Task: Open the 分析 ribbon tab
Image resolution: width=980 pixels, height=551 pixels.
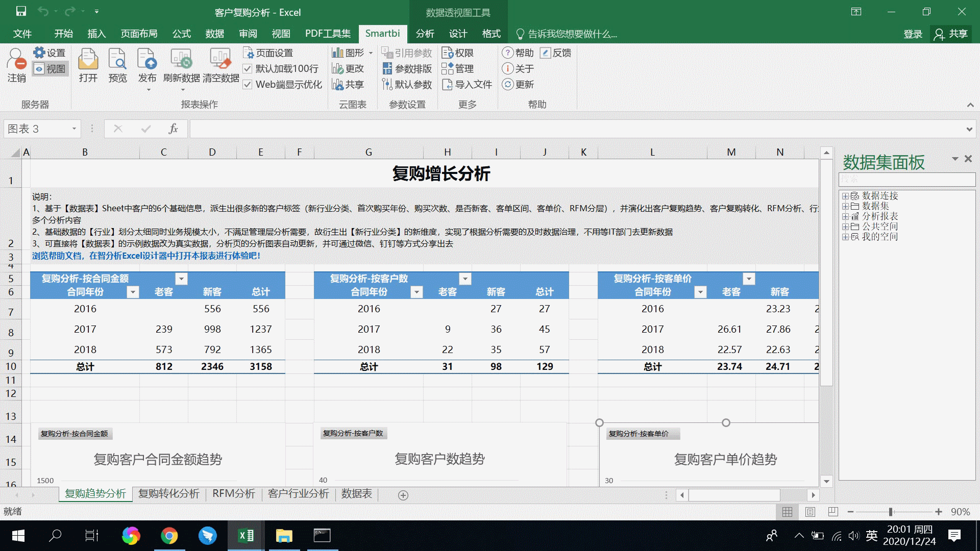Action: tap(425, 33)
